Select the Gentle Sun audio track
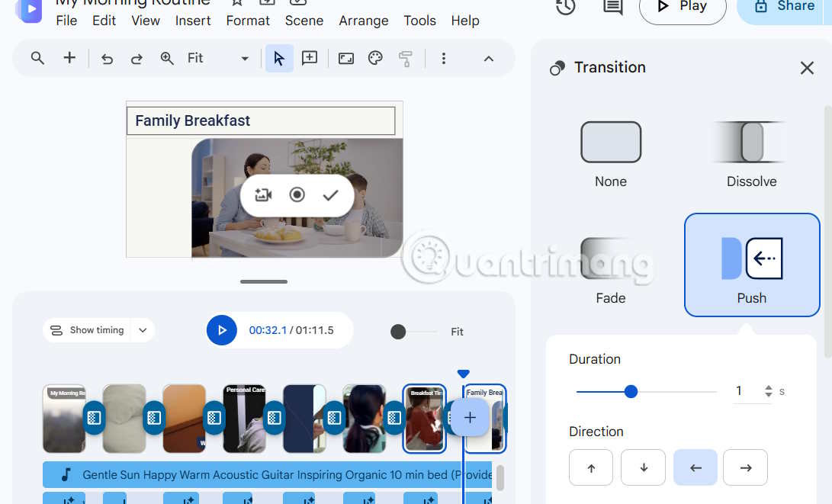 point(268,475)
